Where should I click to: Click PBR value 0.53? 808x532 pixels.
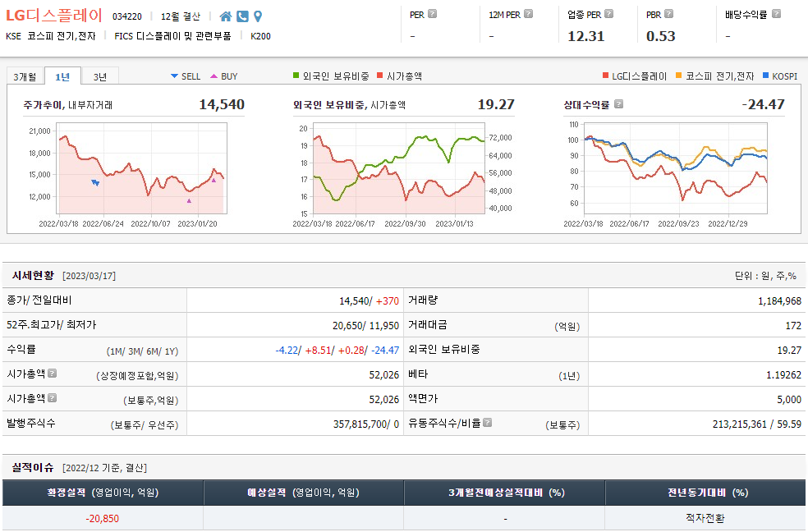pos(661,36)
